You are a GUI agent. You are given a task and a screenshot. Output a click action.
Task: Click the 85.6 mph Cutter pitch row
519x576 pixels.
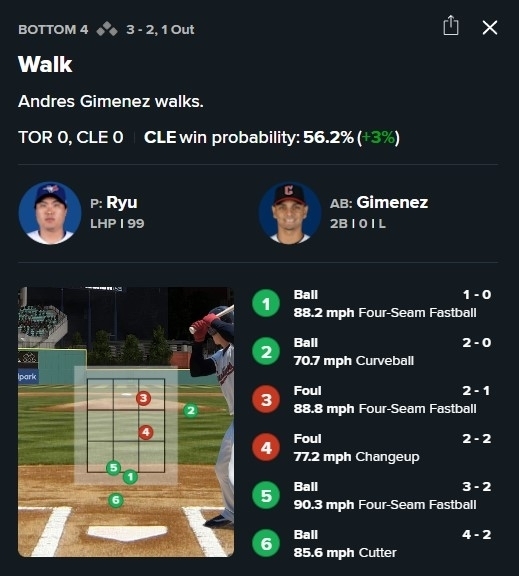371,544
